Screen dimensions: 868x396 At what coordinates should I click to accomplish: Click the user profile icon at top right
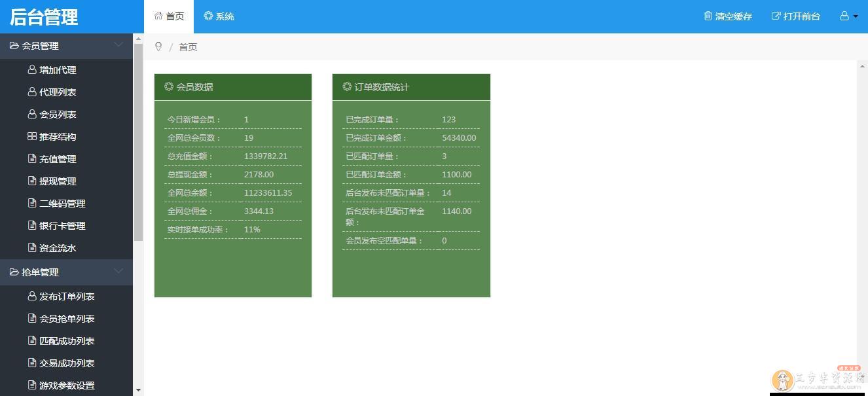point(844,16)
